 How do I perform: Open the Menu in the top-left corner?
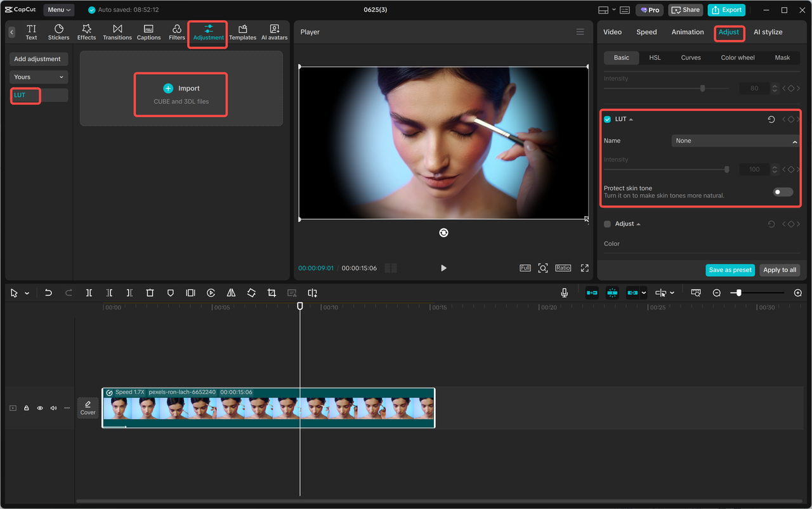pos(58,10)
